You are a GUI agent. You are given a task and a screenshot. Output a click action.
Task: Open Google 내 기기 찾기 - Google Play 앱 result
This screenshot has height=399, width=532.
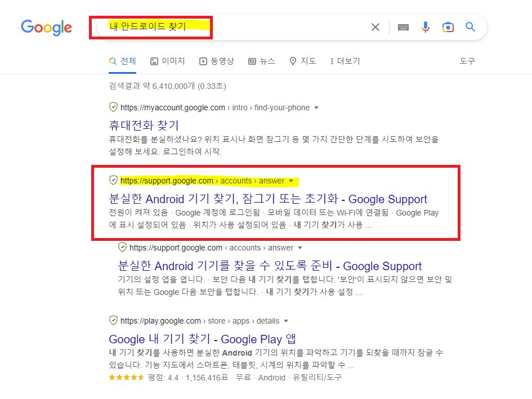202,339
